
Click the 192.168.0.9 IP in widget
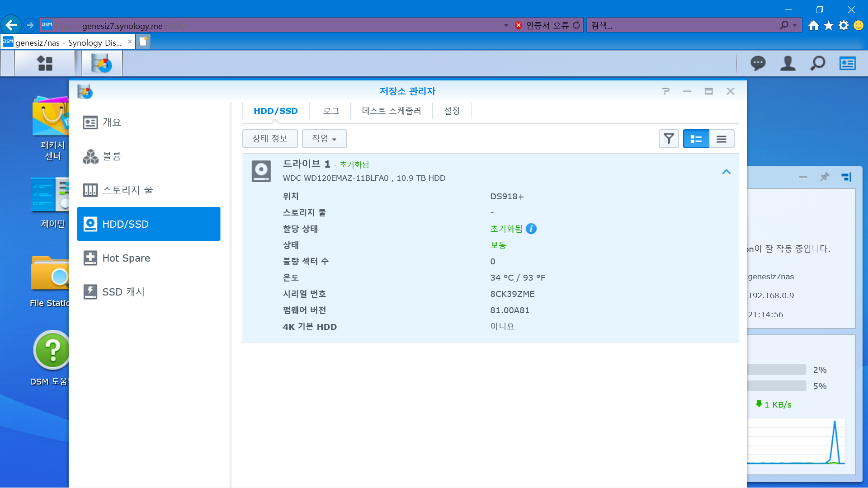pos(771,296)
